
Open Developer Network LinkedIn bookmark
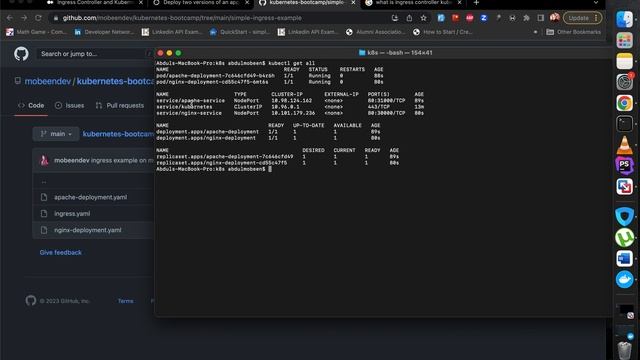pos(104,32)
